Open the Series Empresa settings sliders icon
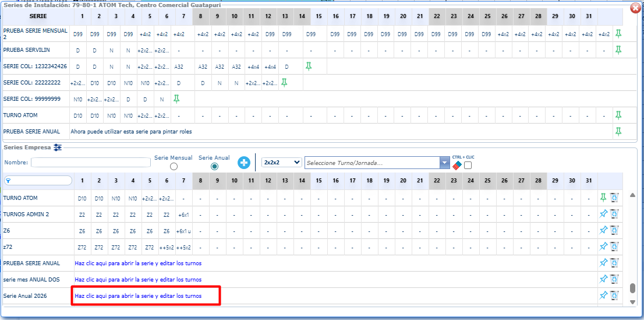 coord(58,147)
